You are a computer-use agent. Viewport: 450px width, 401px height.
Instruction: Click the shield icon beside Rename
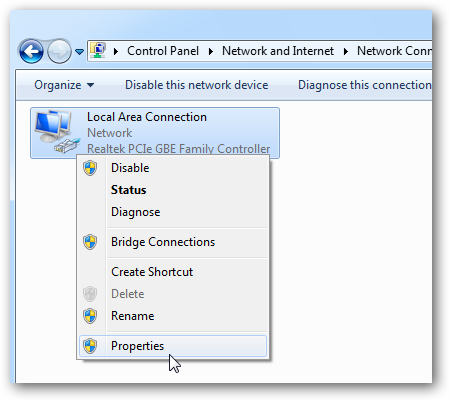(90, 316)
